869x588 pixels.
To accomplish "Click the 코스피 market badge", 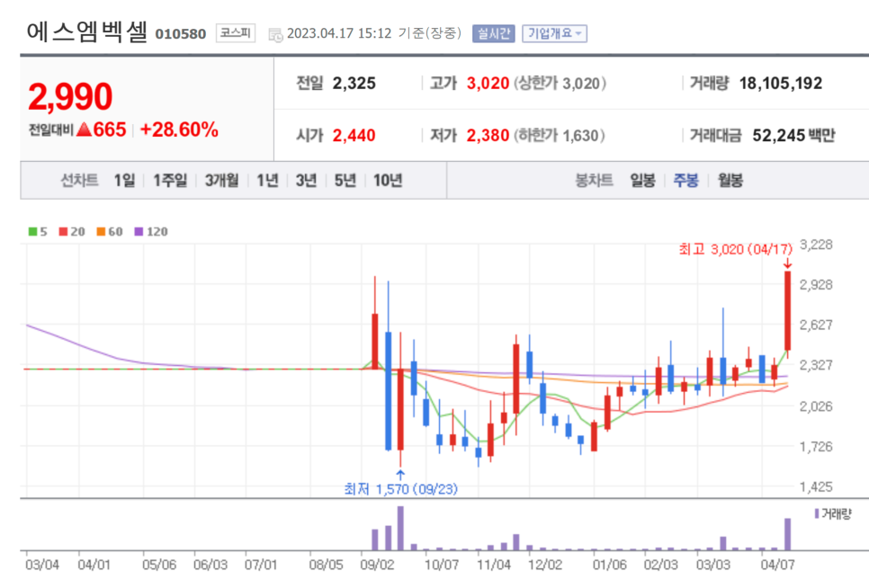I will 236,33.
